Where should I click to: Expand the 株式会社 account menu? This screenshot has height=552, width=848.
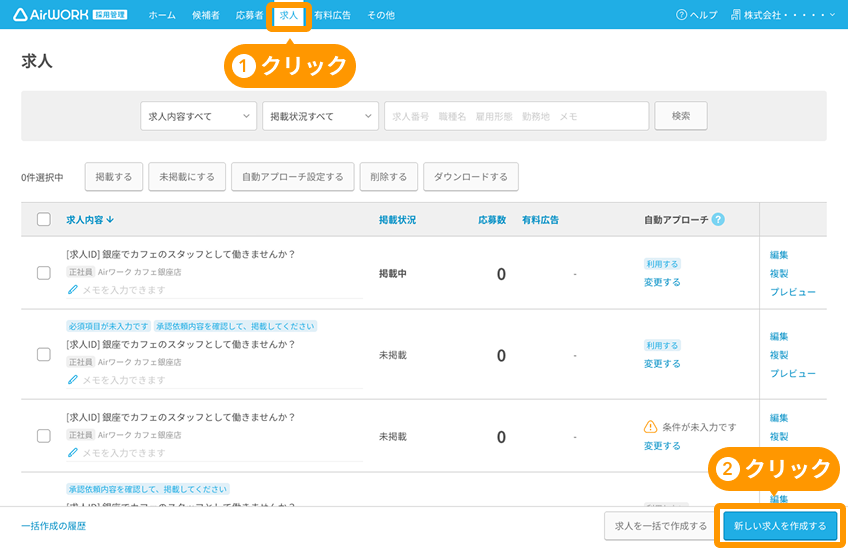(x=784, y=15)
